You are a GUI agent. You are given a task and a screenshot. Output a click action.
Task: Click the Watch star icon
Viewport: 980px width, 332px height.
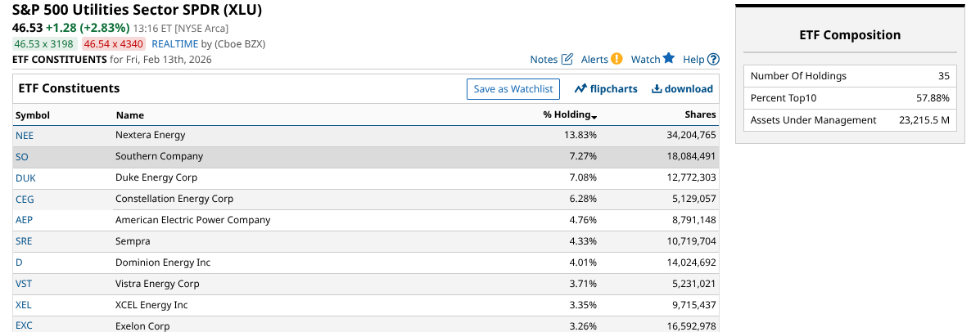tap(669, 58)
